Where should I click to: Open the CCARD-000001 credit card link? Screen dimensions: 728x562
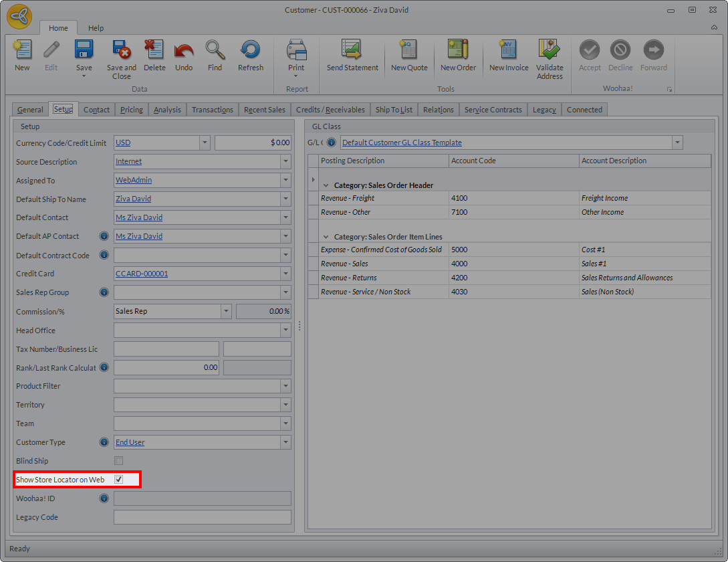[142, 274]
